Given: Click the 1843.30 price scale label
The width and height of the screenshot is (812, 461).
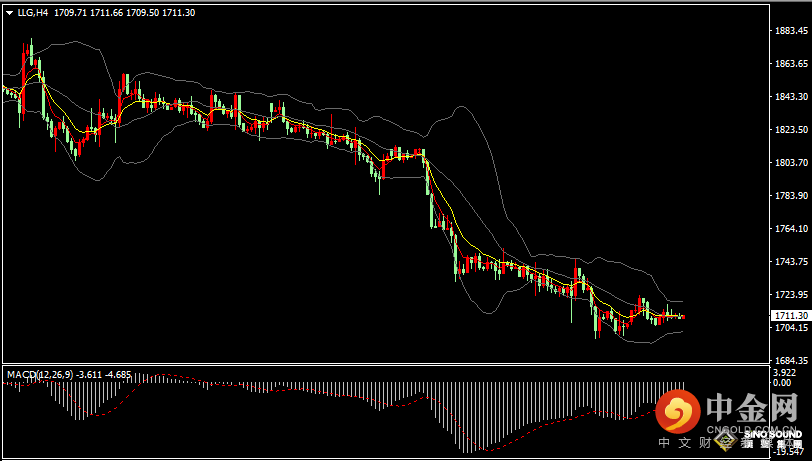Looking at the screenshot, I should (x=791, y=97).
